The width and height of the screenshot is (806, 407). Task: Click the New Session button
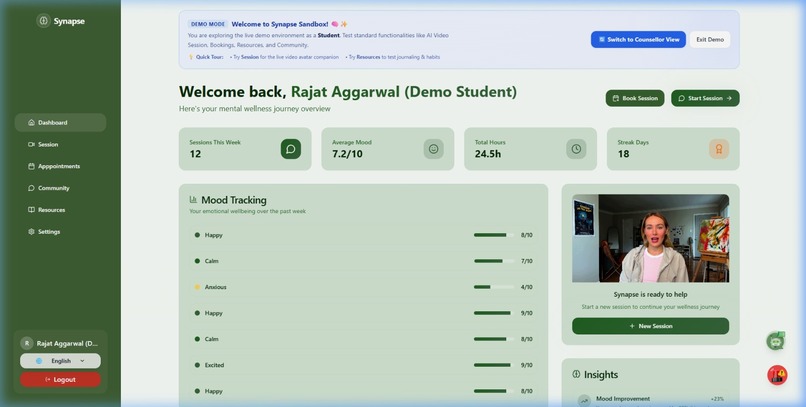(650, 326)
